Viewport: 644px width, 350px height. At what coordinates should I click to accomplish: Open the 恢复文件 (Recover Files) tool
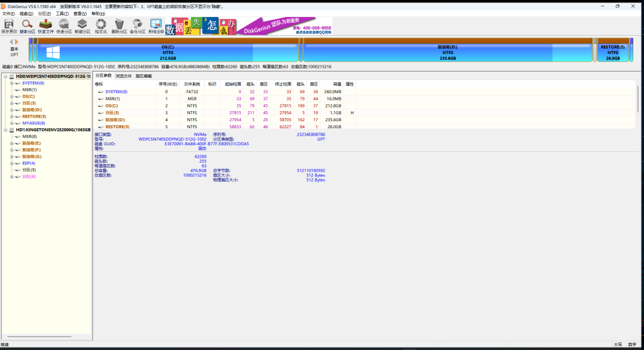click(46, 25)
